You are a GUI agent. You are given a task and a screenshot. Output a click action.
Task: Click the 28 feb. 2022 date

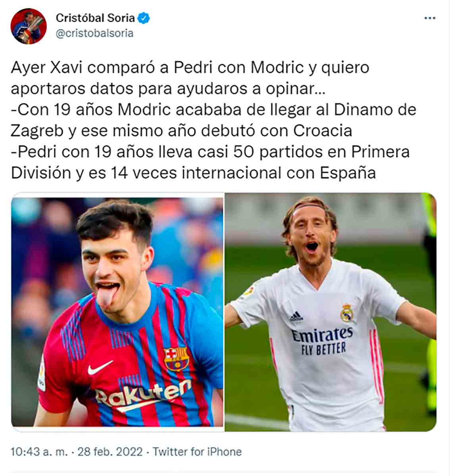[110, 452]
